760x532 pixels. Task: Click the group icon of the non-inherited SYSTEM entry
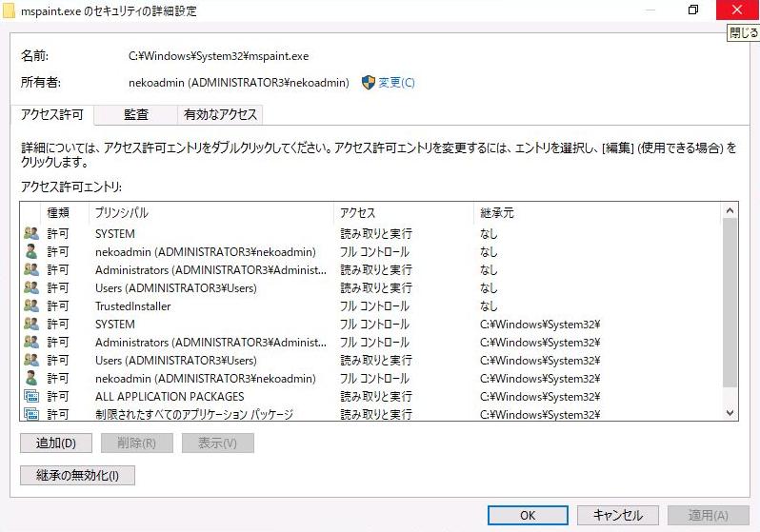point(31,233)
